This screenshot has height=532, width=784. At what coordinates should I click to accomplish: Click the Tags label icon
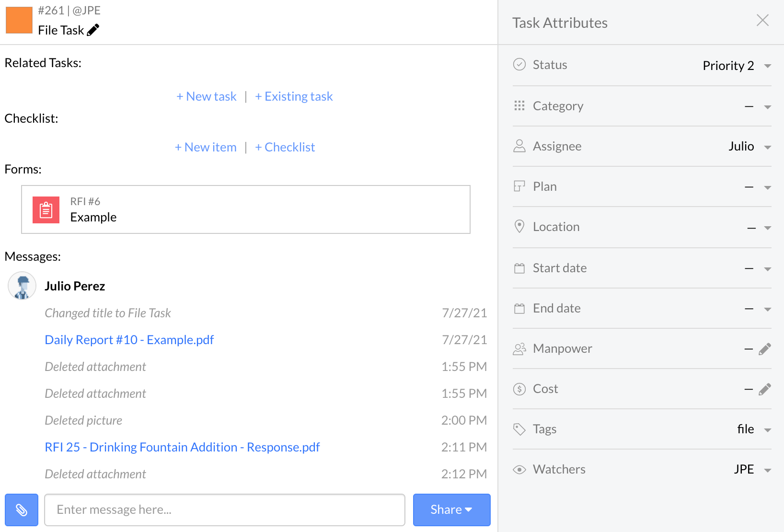(519, 429)
